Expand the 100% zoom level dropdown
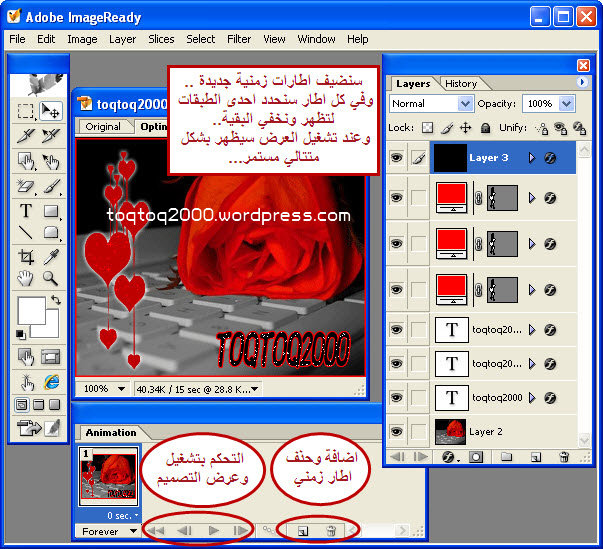Viewport: 603px width, 549px height. (x=120, y=388)
